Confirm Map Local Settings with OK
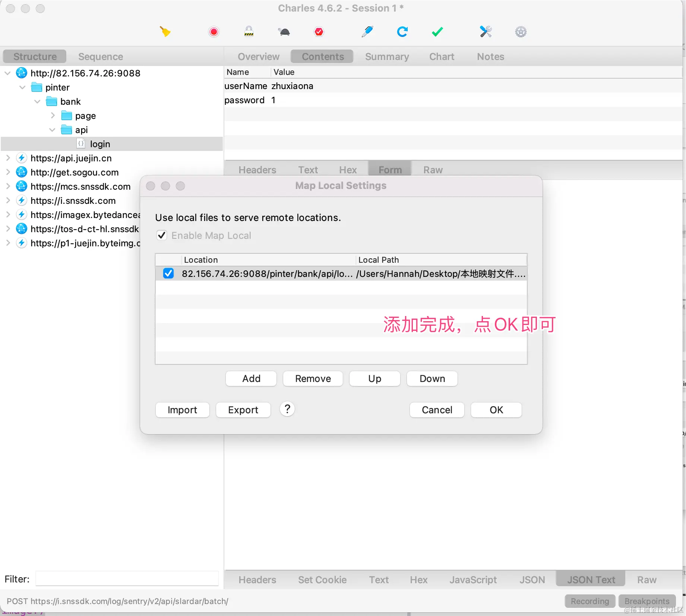Viewport: 686px width, 616px height. click(496, 410)
